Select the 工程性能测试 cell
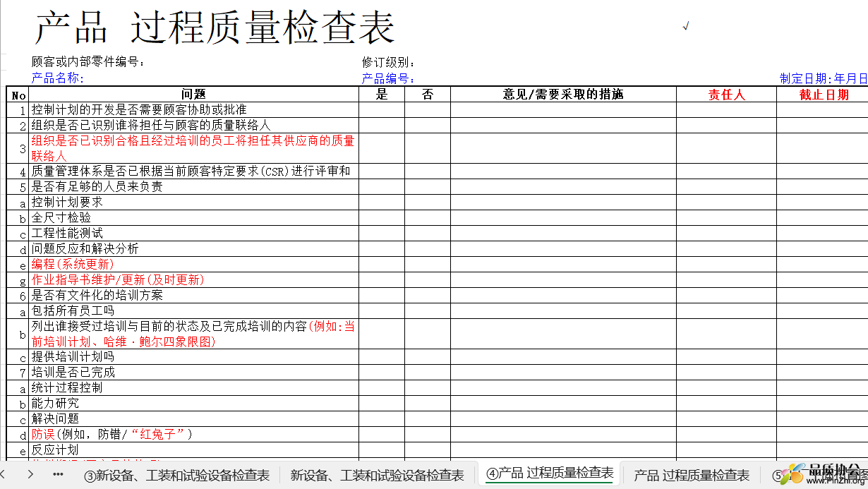Viewport: 868px width, 489px height. point(194,234)
